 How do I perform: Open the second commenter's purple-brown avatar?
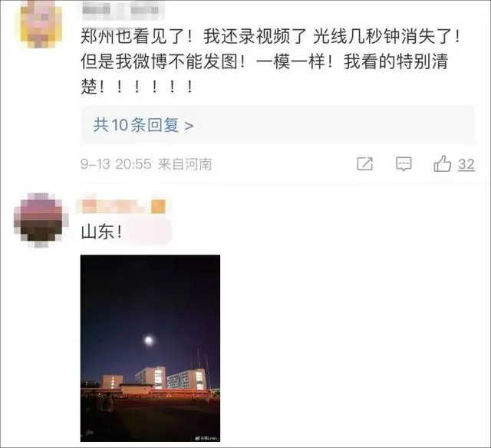[x=41, y=220]
